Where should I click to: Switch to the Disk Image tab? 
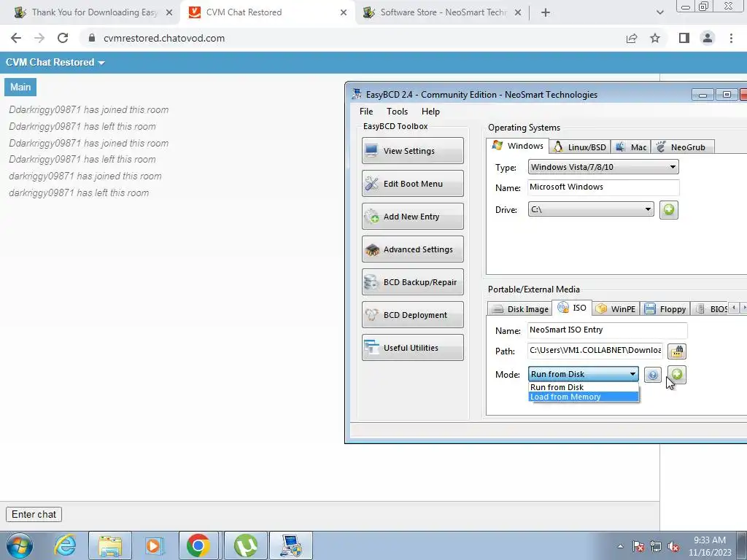519,309
